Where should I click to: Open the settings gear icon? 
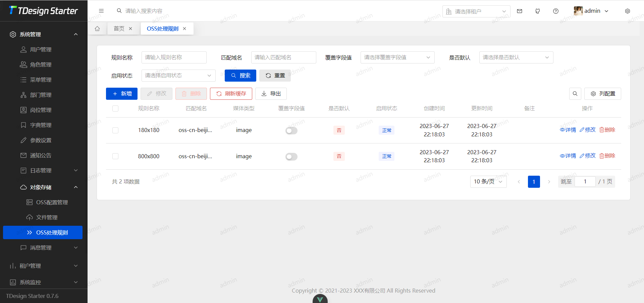pos(627,11)
